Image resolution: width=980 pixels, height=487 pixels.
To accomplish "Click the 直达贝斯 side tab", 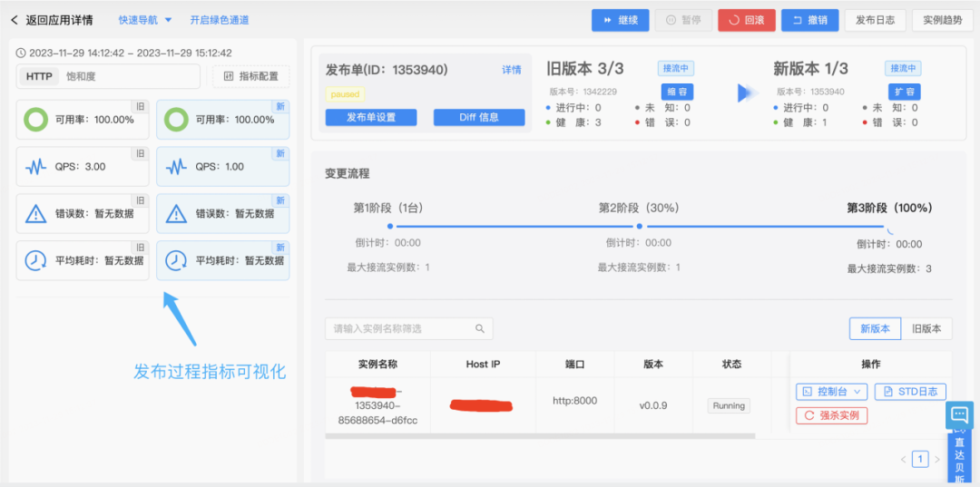I will (960, 458).
